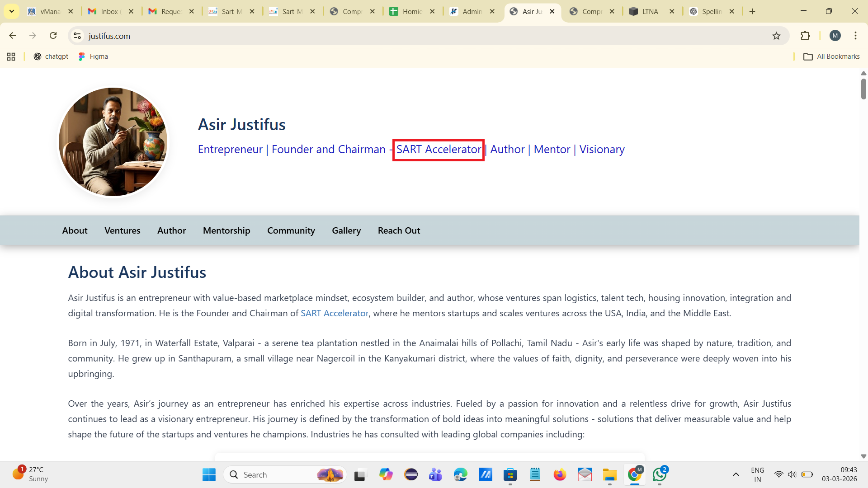Open the Ventures nav item

pyautogui.click(x=123, y=230)
